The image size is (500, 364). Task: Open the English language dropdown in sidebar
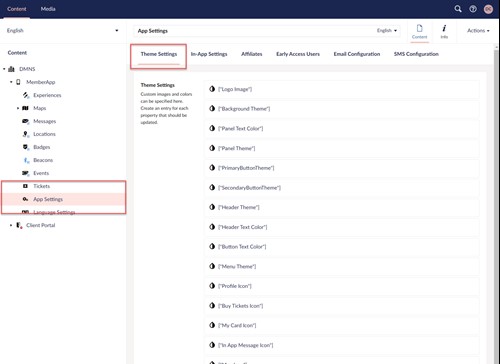[63, 30]
